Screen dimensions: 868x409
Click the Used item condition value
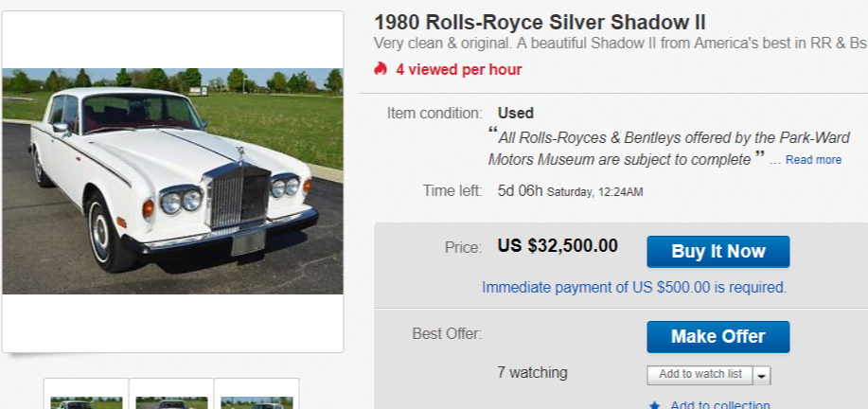point(516,113)
